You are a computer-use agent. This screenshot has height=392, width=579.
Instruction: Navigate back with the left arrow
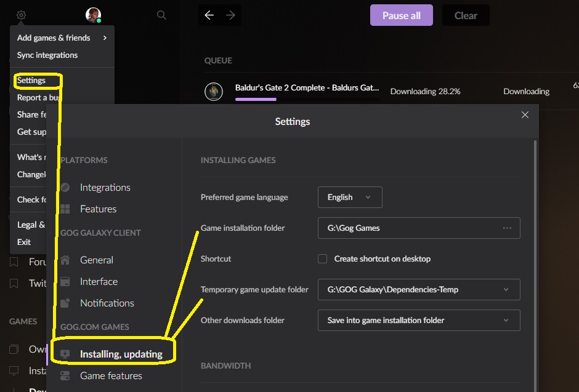click(209, 15)
